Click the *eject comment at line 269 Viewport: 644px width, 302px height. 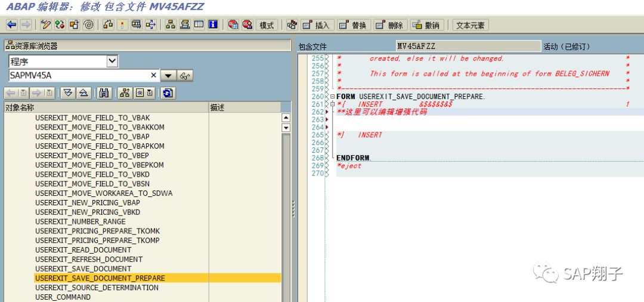coord(349,165)
